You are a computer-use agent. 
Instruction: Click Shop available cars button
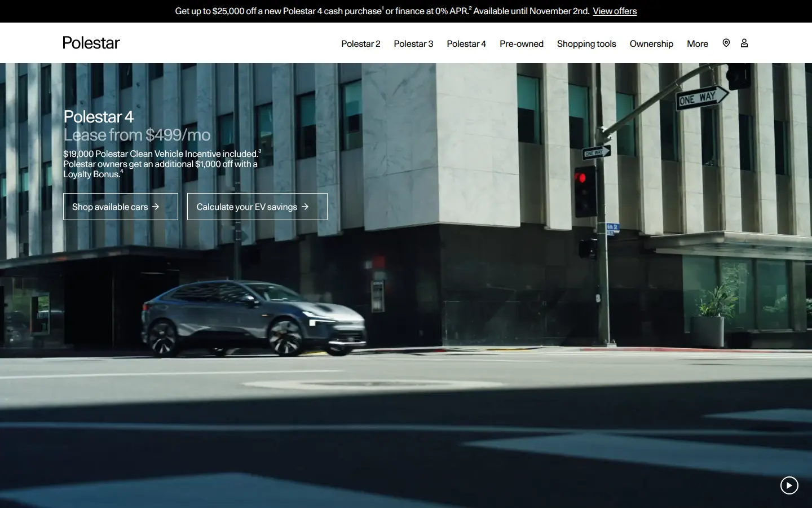pos(121,207)
